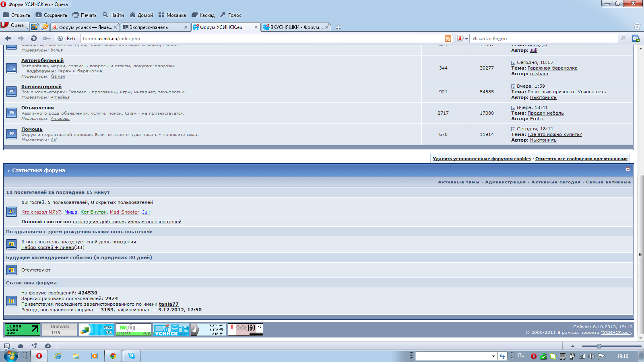644x362 pixels.
Task: Click the browser Back arrow
Action: 8,39
